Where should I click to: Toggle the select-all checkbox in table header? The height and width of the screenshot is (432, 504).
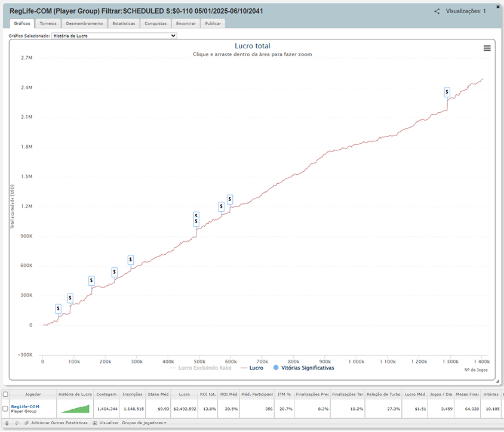[x=5, y=394]
